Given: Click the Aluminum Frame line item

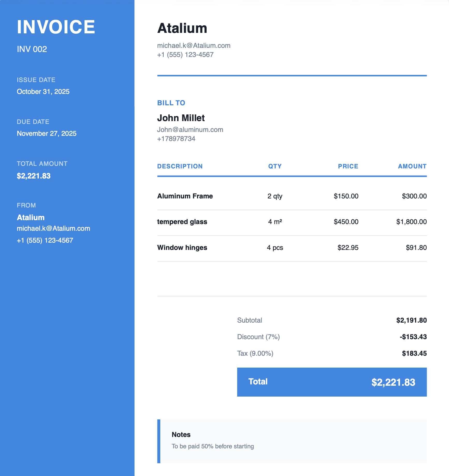Looking at the screenshot, I should click(x=185, y=196).
